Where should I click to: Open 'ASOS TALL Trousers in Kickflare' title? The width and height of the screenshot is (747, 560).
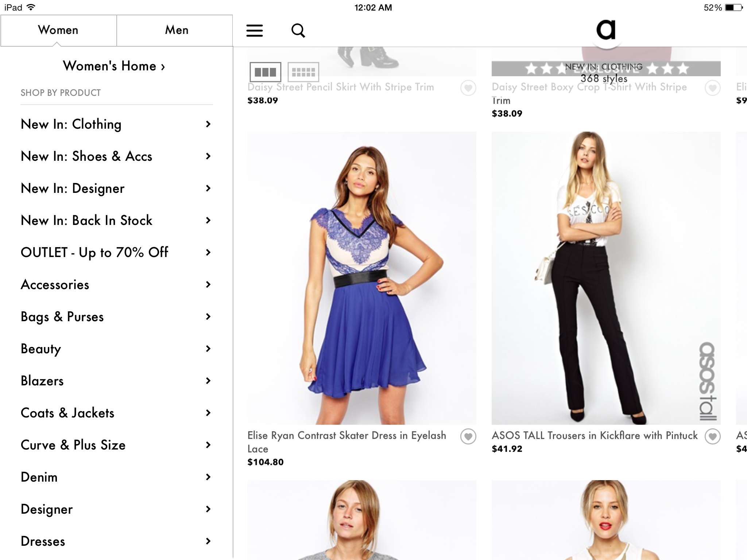(x=595, y=436)
